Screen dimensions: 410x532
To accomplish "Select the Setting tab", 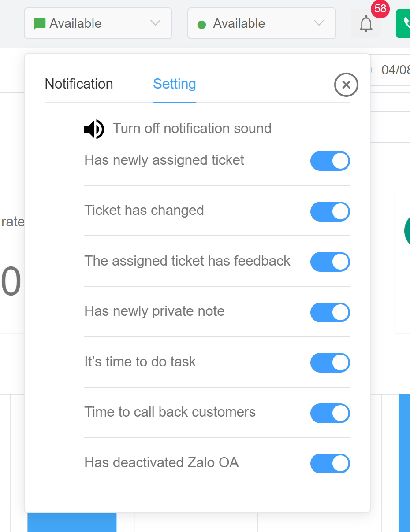I will pyautogui.click(x=174, y=84).
